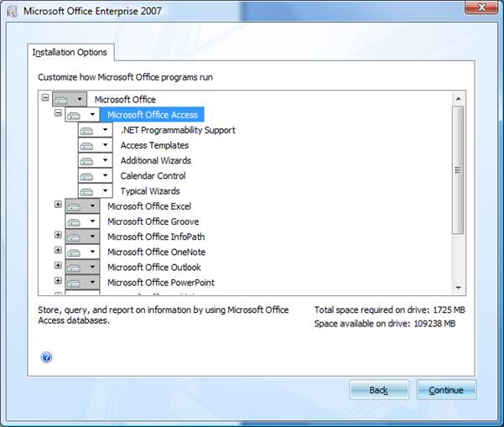Open install-state dropdown for Calendar Control
The image size is (504, 427).
coord(95,175)
